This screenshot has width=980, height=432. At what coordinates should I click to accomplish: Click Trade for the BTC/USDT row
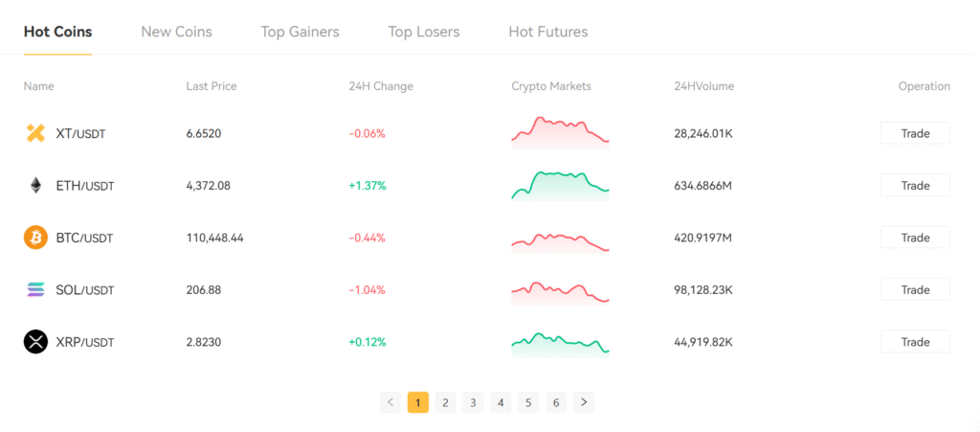click(x=915, y=238)
